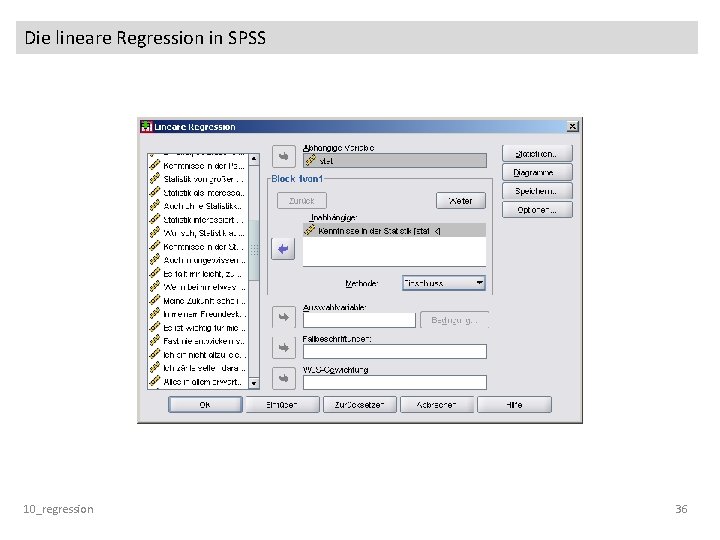
Task: Click the Weiter button in Block 1
Action: (461, 201)
